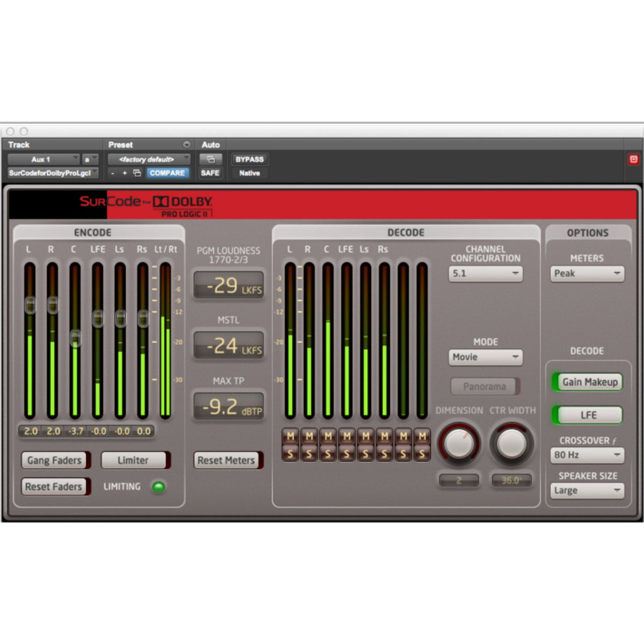Click the CTR Width knob
644x644 pixels.
click(x=512, y=443)
